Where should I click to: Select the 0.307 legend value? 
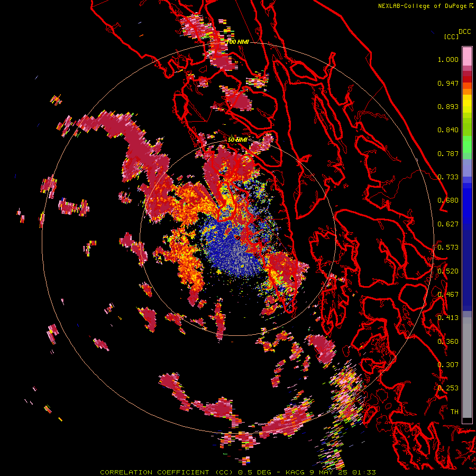click(x=448, y=365)
